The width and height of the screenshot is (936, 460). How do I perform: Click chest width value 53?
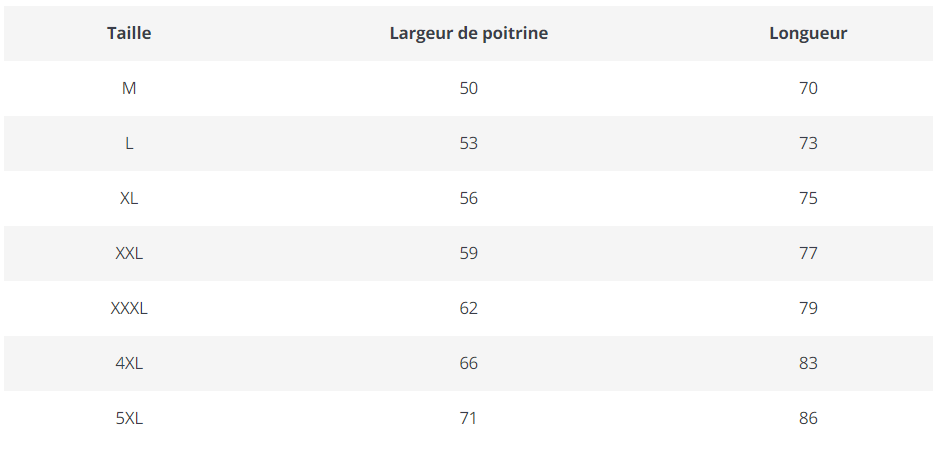pyautogui.click(x=468, y=143)
